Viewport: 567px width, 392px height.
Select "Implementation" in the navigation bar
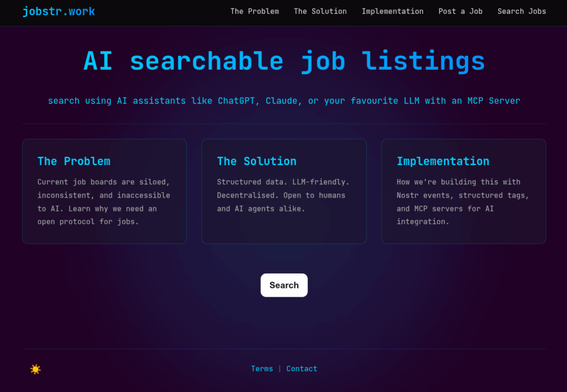[393, 11]
